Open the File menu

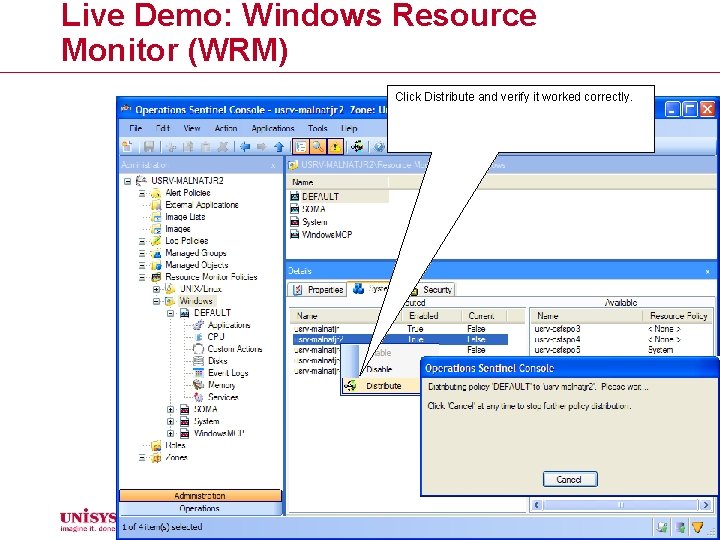(135, 128)
